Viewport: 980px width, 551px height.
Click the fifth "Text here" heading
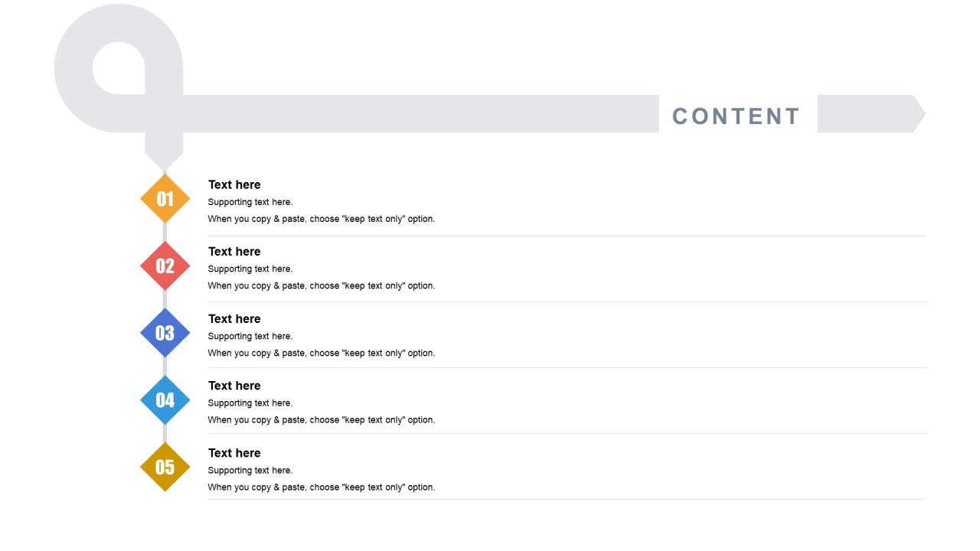click(234, 453)
